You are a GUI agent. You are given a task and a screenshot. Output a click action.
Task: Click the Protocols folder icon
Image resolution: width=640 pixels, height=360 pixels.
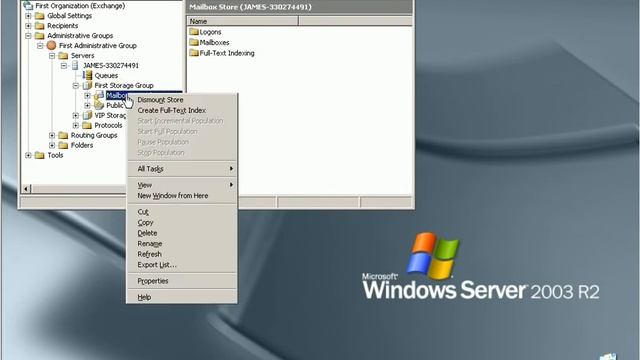[x=87, y=125]
